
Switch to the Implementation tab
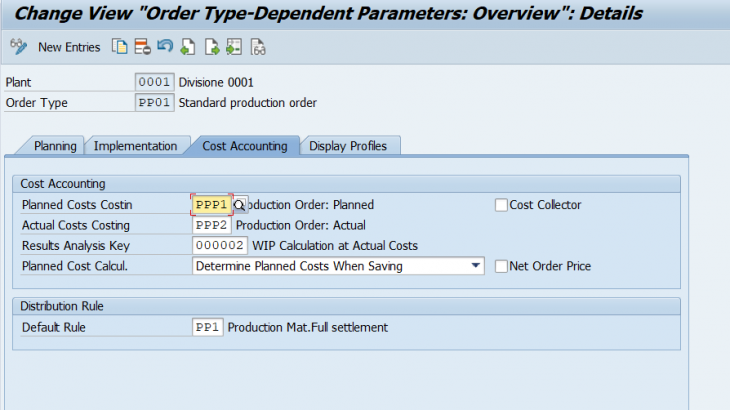click(135, 146)
